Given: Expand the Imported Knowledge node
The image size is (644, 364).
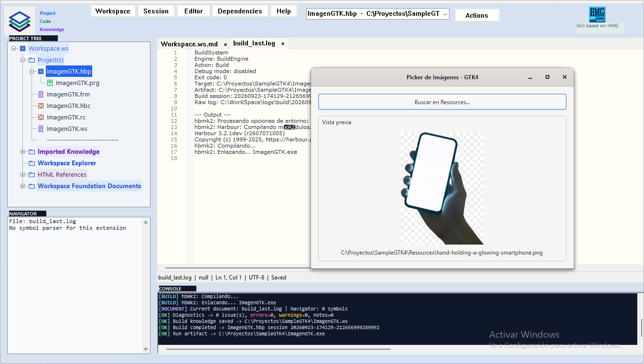Looking at the screenshot, I should (23, 152).
